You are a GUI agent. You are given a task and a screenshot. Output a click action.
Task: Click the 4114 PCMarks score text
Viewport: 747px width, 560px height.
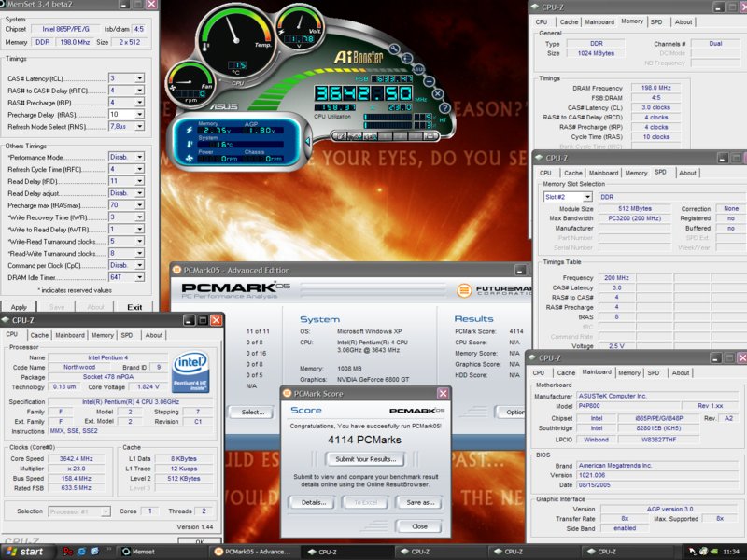364,440
